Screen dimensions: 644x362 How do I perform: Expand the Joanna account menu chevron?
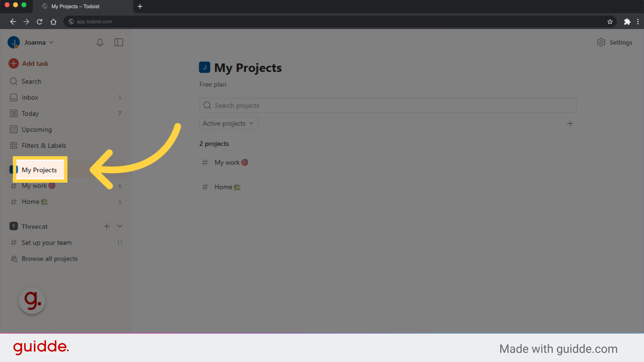tap(51, 42)
